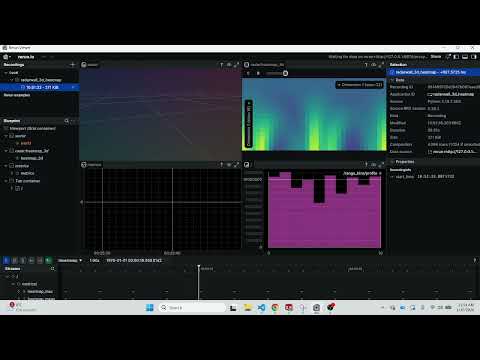Screen dimensions: 480x360
Task: Open the Application ID link radarwall_3d_heatmap
Action: pos(451,94)
